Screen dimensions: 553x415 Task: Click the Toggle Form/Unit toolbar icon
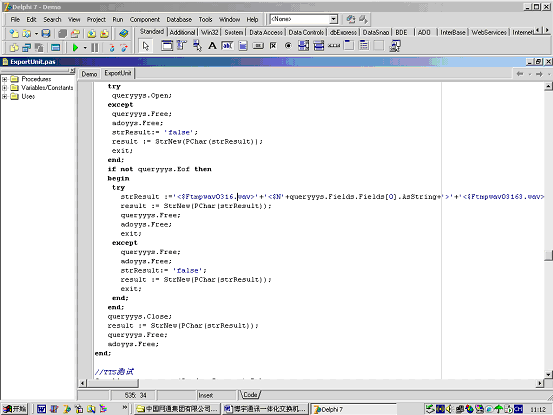(x=39, y=47)
